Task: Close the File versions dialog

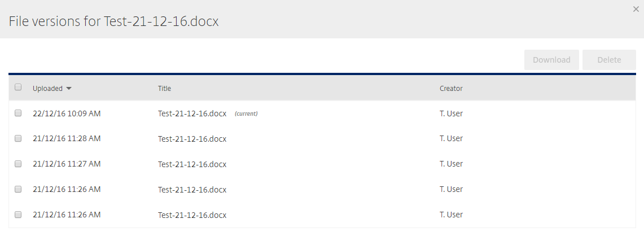Action: [x=636, y=9]
